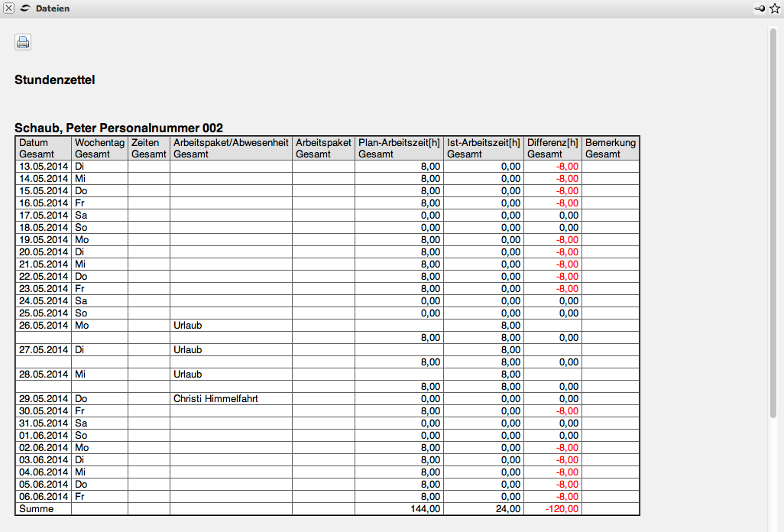Click the printer icon to print timesheet
Screen dimensions: 784x532
point(23,43)
